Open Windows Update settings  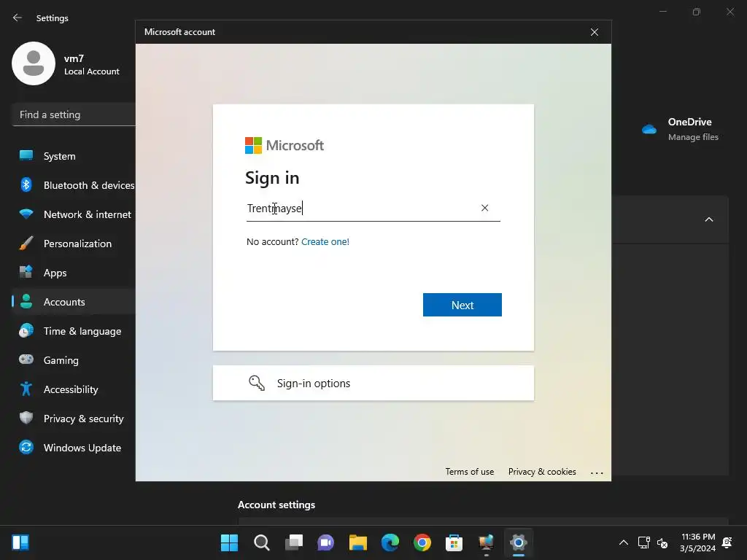pyautogui.click(x=74, y=448)
